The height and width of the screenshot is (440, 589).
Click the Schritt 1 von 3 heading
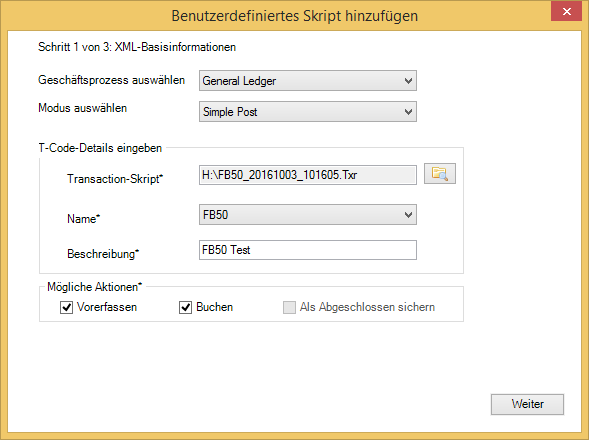point(137,47)
